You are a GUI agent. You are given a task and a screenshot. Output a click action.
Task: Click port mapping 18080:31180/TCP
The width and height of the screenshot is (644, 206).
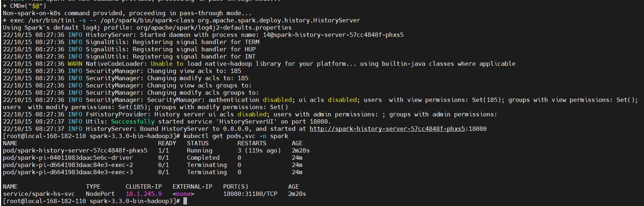point(250,194)
